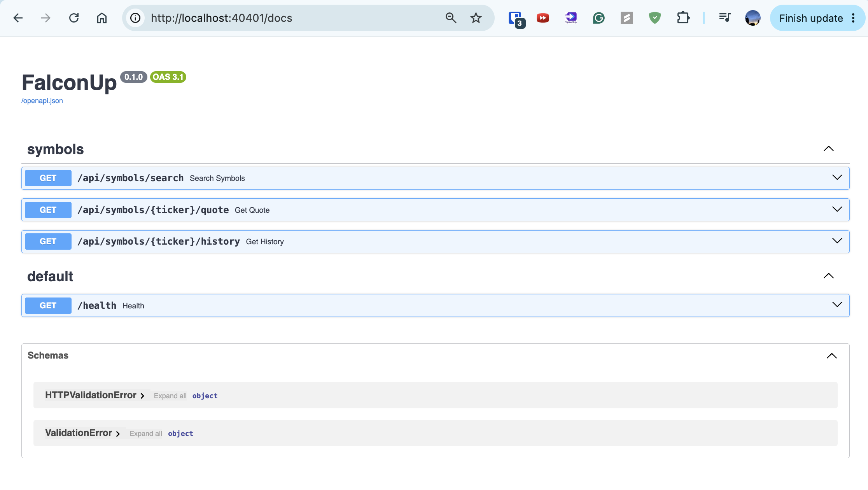Collapse the symbols section
Image resolution: width=868 pixels, height=490 pixels.
tap(829, 149)
